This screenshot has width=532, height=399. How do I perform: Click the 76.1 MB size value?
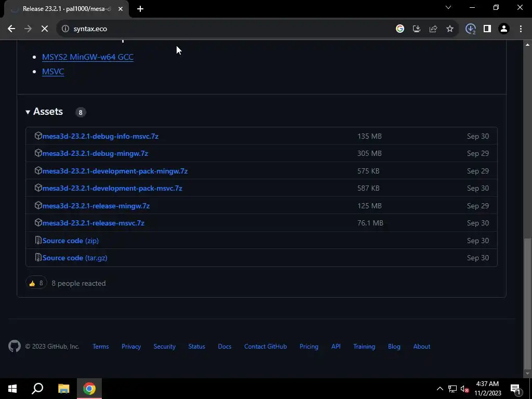(x=370, y=223)
